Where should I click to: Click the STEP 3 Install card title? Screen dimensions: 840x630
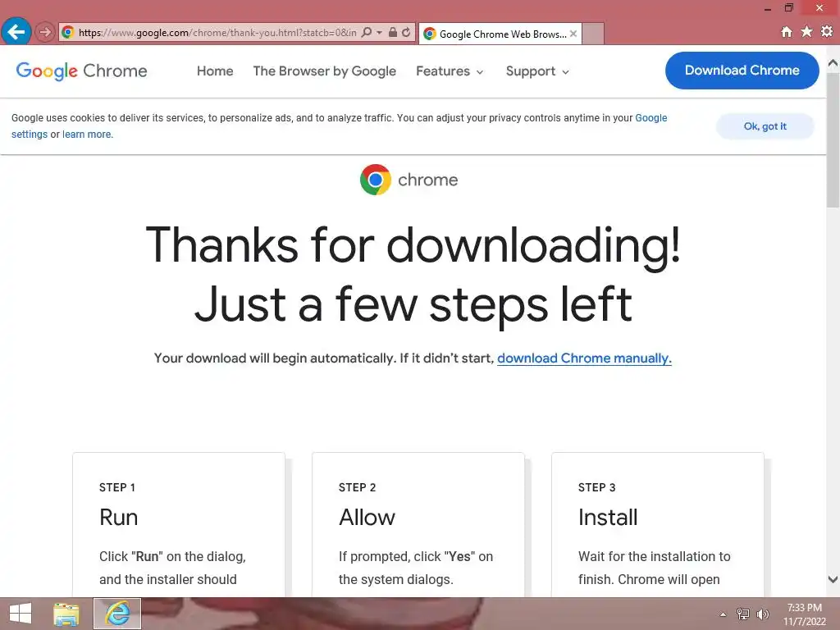[608, 517]
